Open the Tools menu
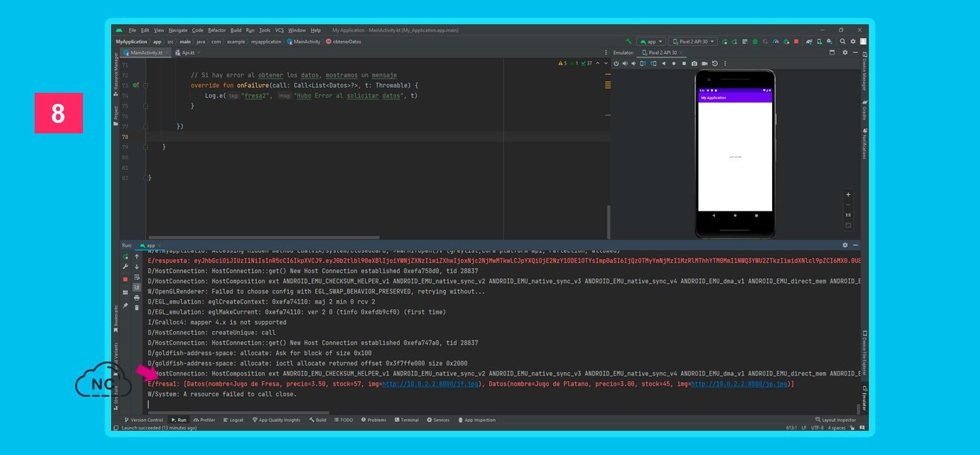 click(265, 30)
